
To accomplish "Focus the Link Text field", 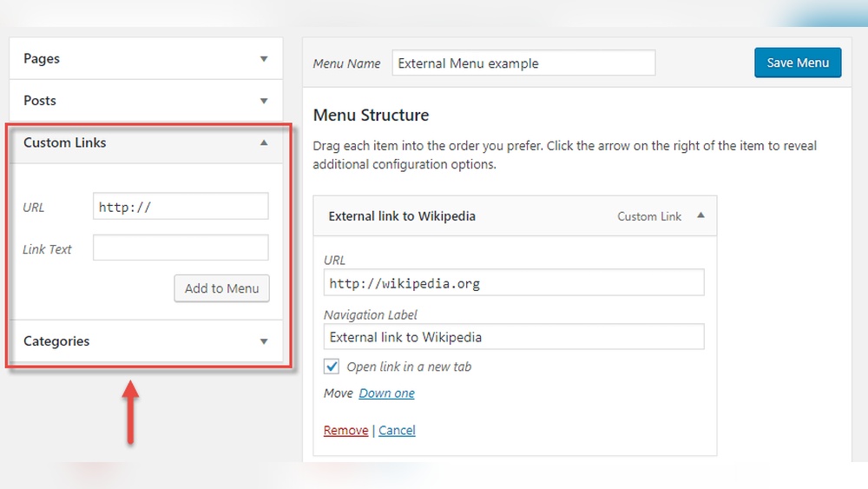I will (181, 248).
